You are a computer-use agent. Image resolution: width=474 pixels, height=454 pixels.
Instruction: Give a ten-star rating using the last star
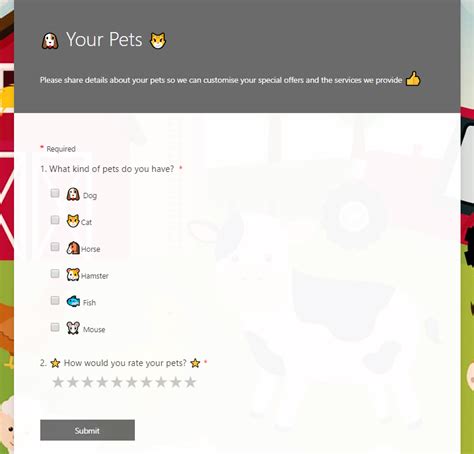(x=190, y=382)
